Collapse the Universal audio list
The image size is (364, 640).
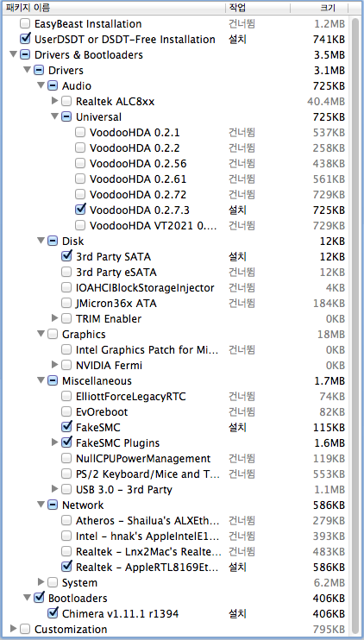[55, 116]
